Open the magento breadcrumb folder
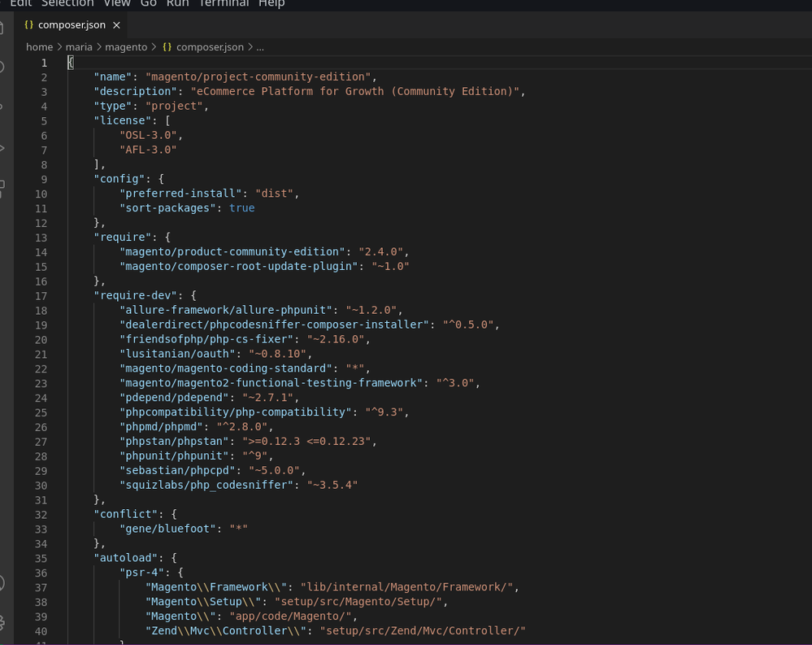 126,47
